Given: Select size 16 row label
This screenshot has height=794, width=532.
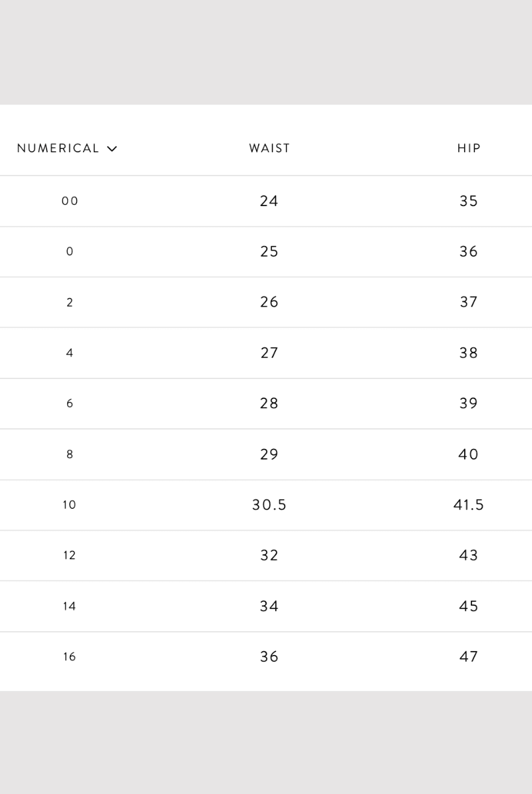Looking at the screenshot, I should (69, 657).
